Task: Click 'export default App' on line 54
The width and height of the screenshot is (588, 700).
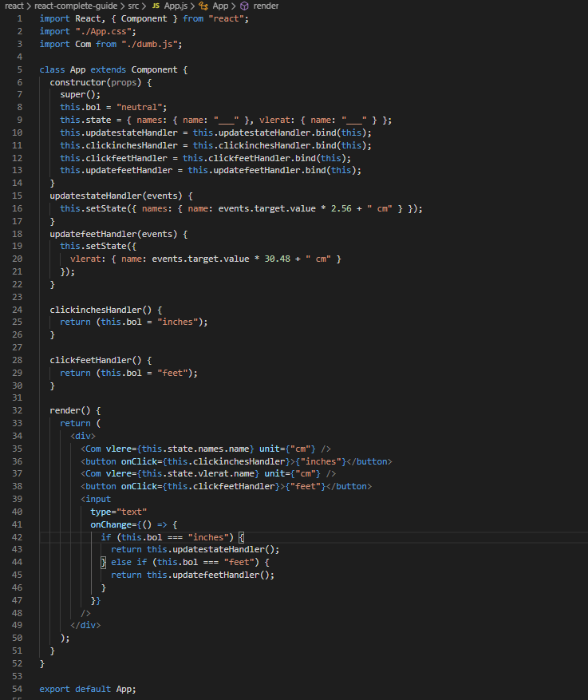Action: click(86, 689)
